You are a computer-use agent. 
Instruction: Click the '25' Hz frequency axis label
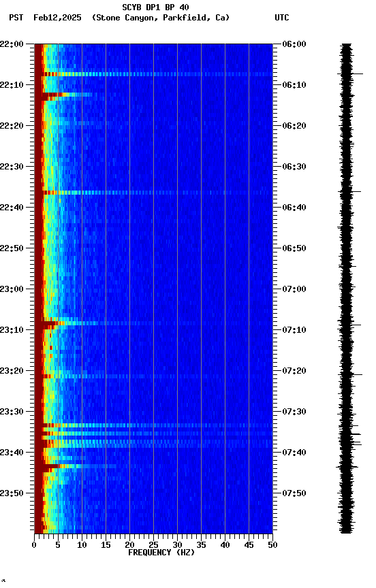pyautogui.click(x=153, y=545)
